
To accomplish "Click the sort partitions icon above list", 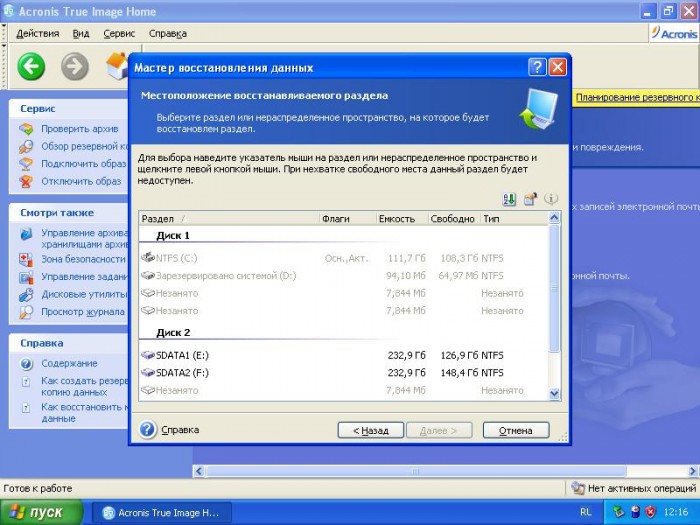I will click(x=509, y=199).
